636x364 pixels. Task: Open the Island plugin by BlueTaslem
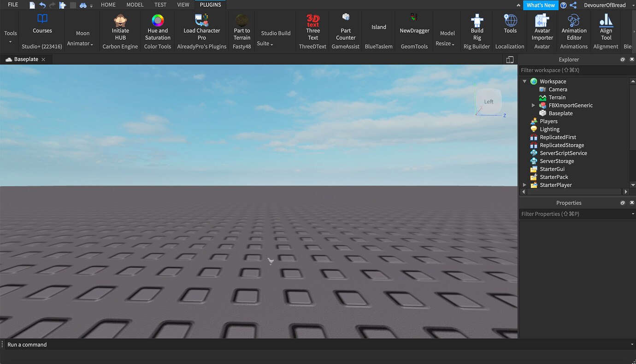tap(378, 28)
